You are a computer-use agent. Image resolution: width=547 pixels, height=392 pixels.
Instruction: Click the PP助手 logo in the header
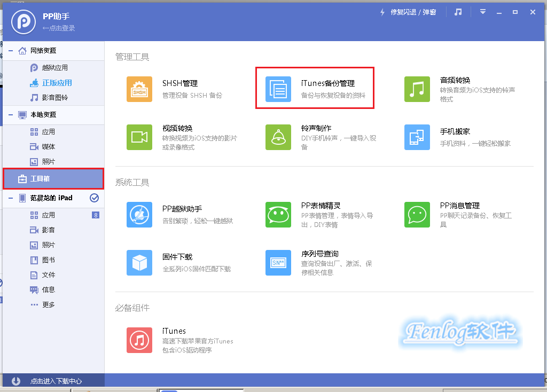(24, 21)
